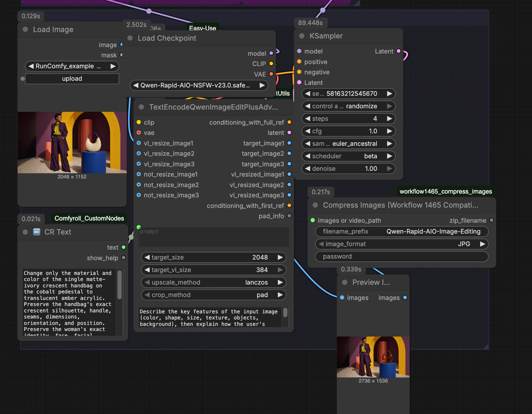Open the sampler euler_ancestral dropdown
The width and height of the screenshot is (532, 414).
349,144
